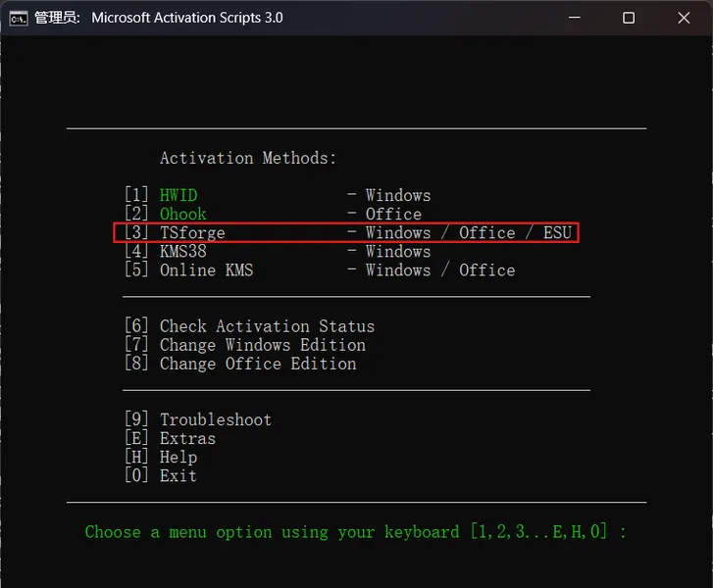Open the Extras menu entry

click(187, 438)
